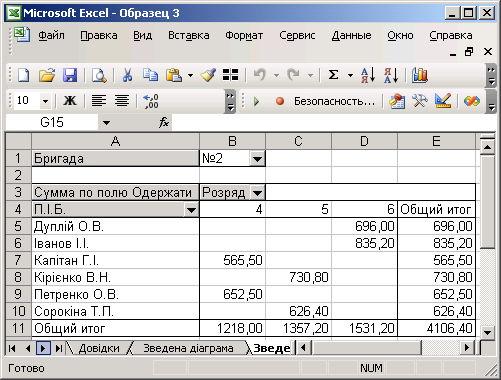Expand Formatting toolbar options chevron
501x380 pixels.
[230, 101]
